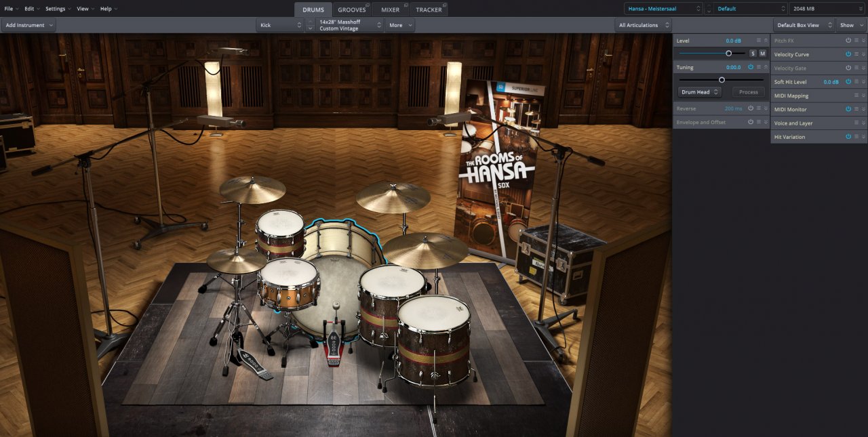The width and height of the screenshot is (868, 437).
Task: Switch to the TRACKER tab
Action: (429, 9)
